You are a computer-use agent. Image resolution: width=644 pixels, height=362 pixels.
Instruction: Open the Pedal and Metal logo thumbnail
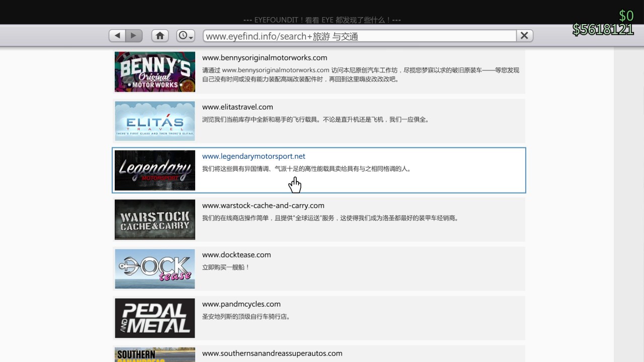pos(155,318)
